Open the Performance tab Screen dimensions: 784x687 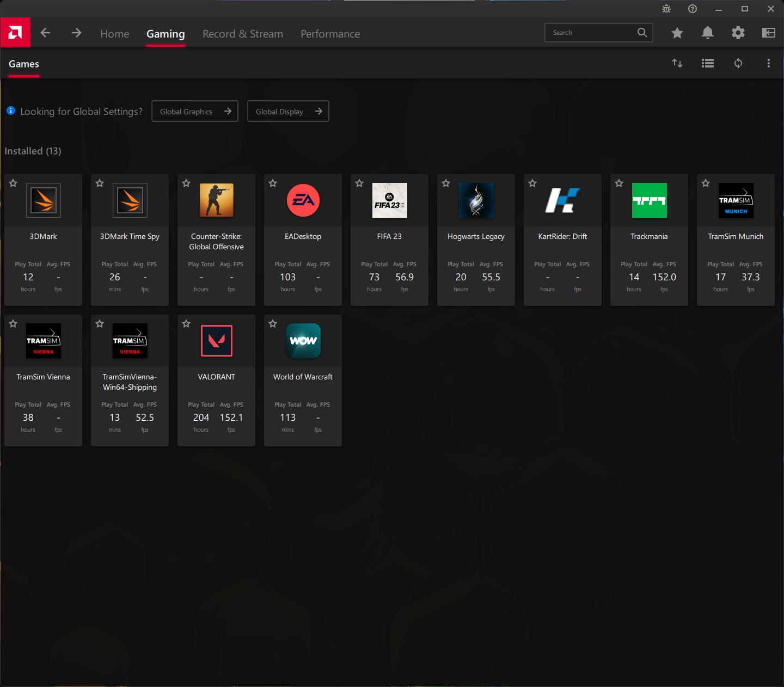pos(330,34)
